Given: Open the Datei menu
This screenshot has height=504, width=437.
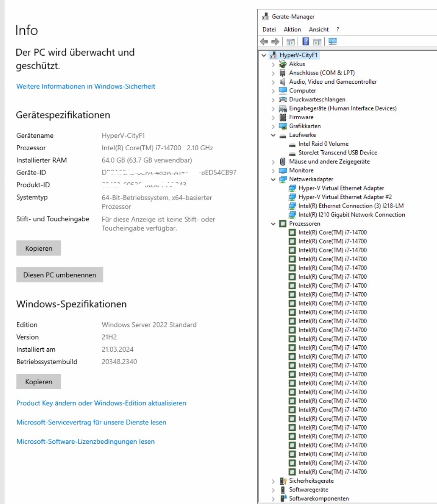Looking at the screenshot, I should pyautogui.click(x=269, y=29).
